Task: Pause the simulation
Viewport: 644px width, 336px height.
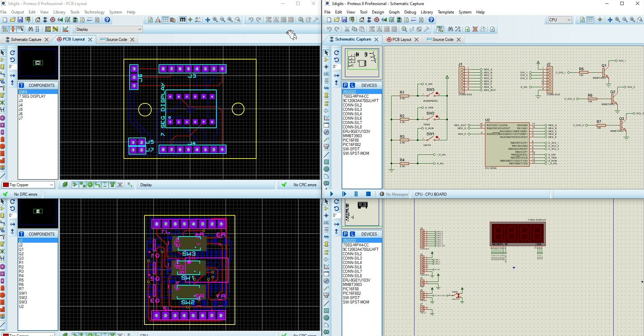Action: click(356, 194)
